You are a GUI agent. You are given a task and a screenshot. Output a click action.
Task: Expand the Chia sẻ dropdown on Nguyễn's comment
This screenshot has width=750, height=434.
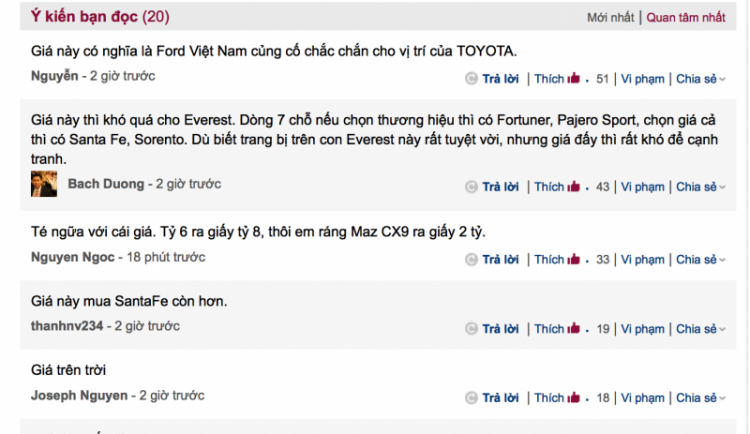(x=701, y=79)
